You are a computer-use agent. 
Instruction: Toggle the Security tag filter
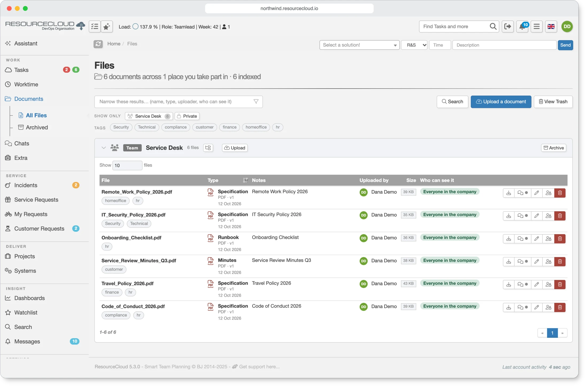pos(121,127)
